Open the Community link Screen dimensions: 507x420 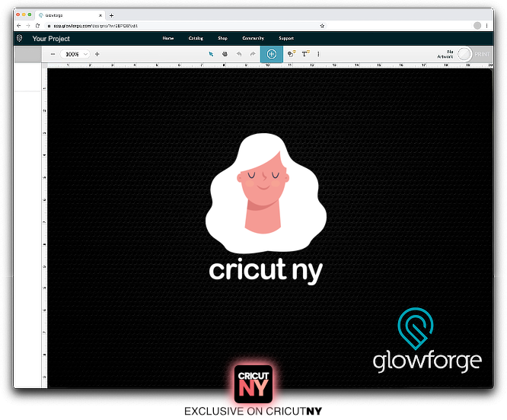point(253,38)
